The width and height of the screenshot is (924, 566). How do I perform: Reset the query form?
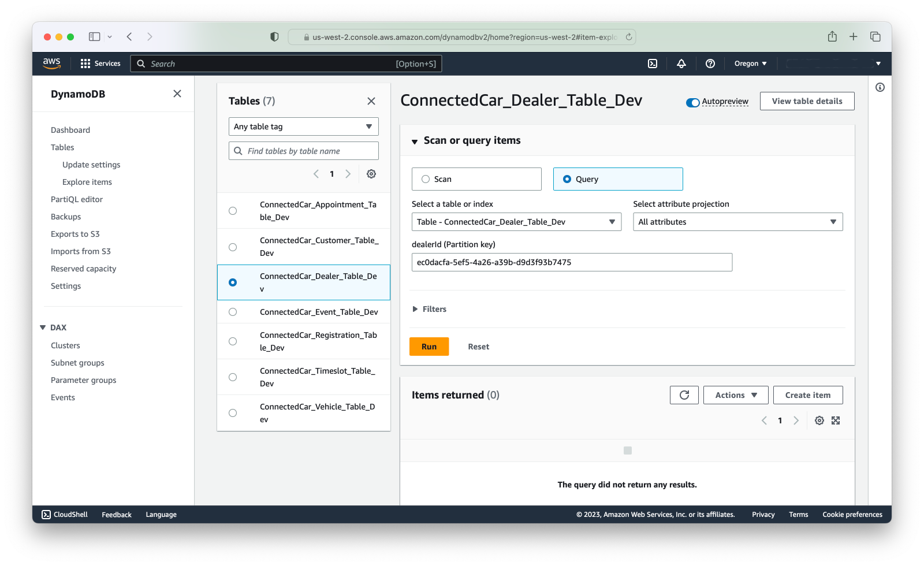[x=479, y=347]
